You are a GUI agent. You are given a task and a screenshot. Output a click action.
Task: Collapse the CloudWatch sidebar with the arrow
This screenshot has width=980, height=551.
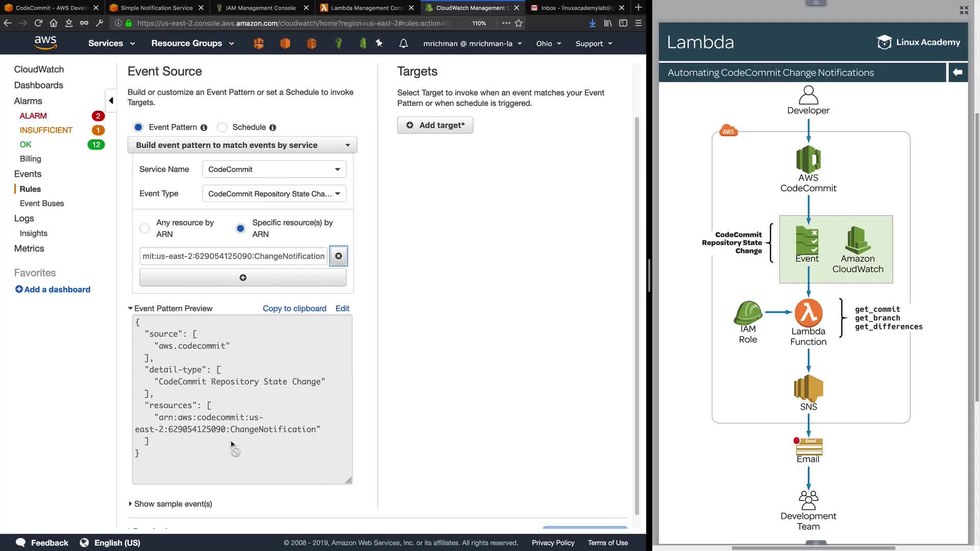coord(111,101)
